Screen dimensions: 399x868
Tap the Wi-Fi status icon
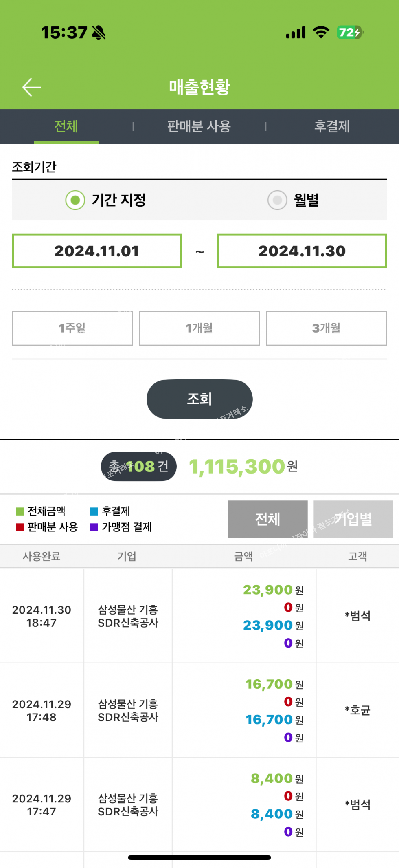tap(321, 32)
